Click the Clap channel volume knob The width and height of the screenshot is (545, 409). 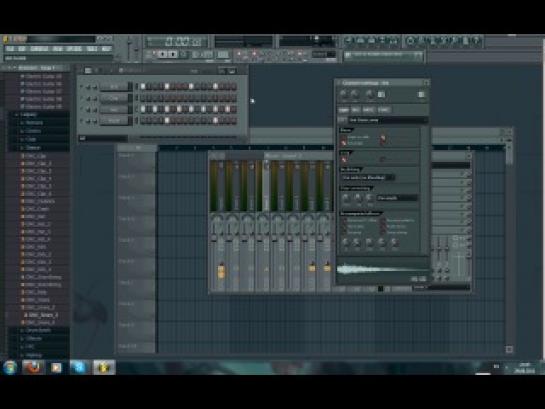95,99
